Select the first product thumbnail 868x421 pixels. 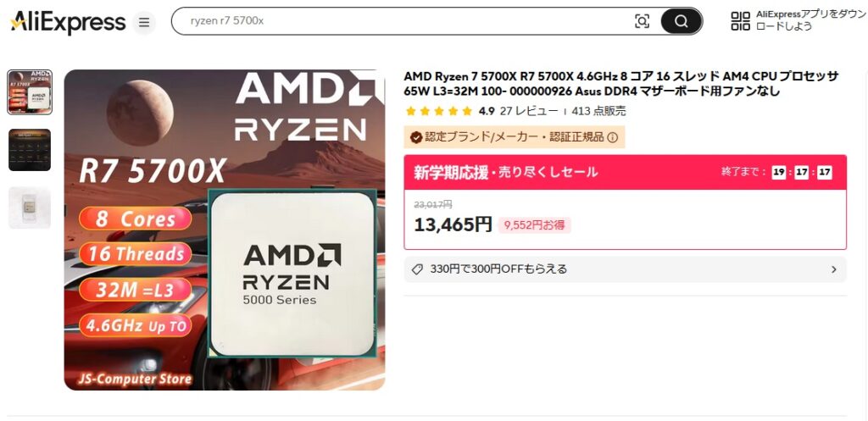tap(30, 92)
